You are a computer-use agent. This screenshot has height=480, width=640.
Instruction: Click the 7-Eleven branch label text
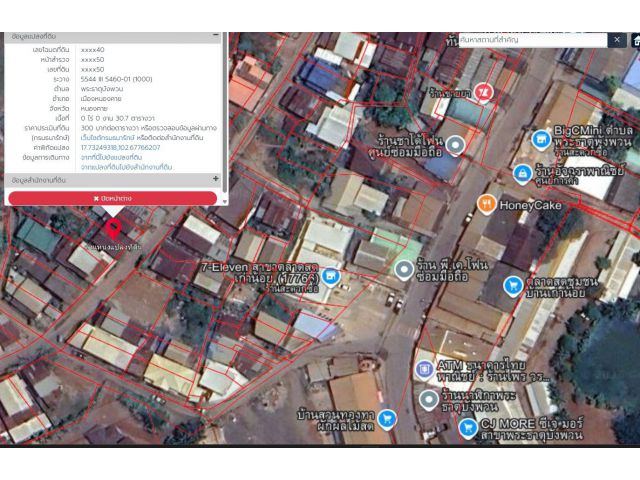click(x=259, y=278)
